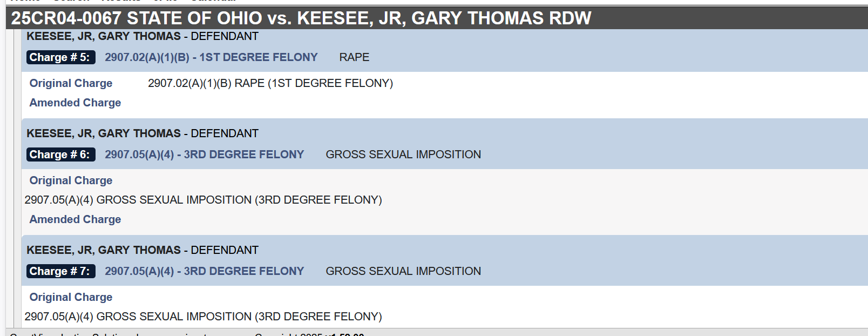Image resolution: width=868 pixels, height=336 pixels.
Task: Click GROSS SEXUAL IMPOSITION text beside Charge 6
Action: click(403, 154)
